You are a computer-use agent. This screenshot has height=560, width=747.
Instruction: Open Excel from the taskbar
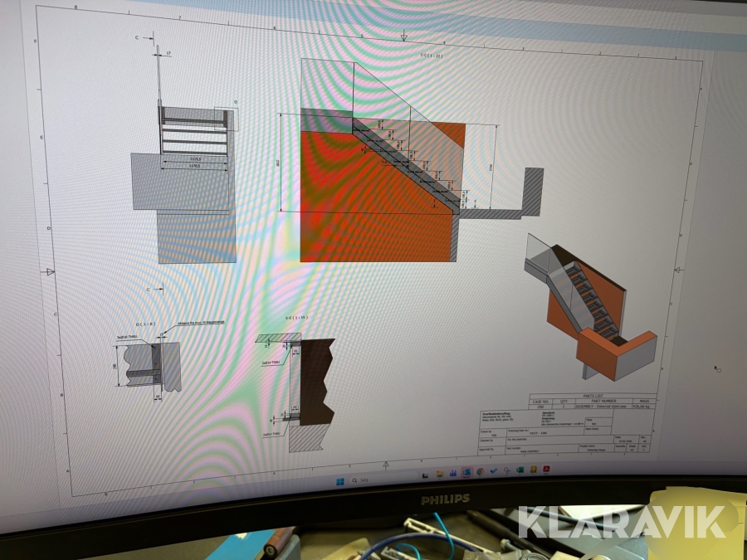520,470
